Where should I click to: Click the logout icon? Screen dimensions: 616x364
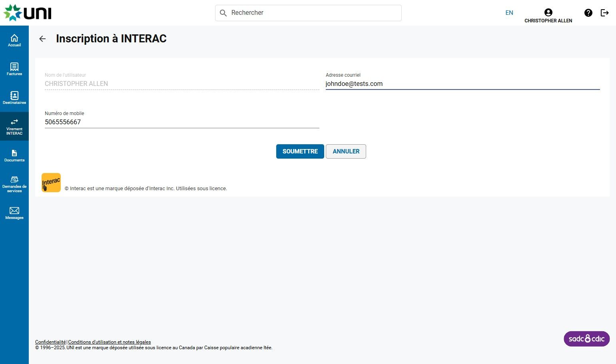(x=605, y=13)
